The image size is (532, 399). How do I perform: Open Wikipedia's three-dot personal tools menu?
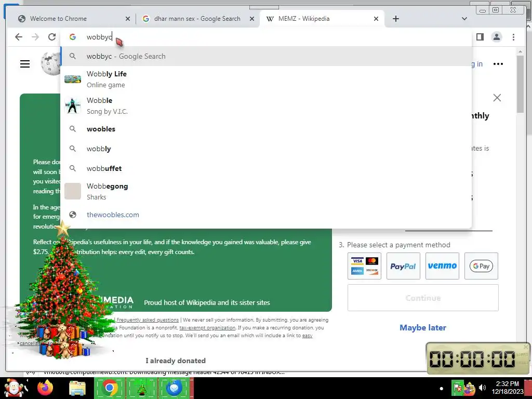[498, 64]
